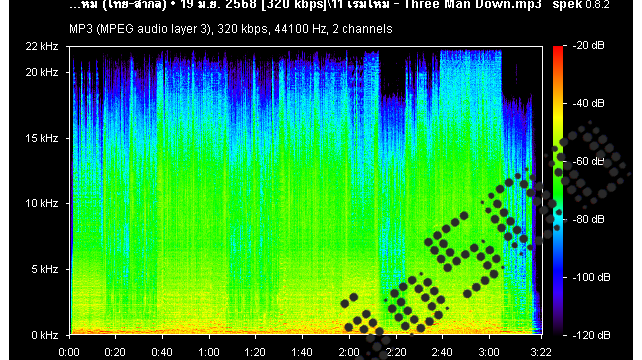Click the dB color gradient bar

pyautogui.click(x=558, y=190)
